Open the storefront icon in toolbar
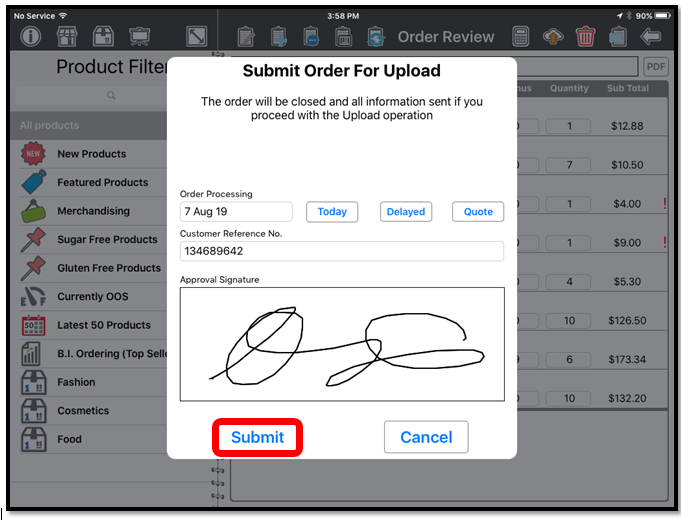This screenshot has height=520, width=681. point(67,36)
